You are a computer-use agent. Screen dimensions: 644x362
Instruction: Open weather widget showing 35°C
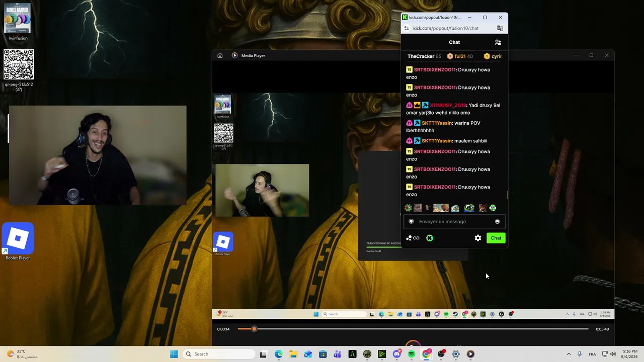[x=22, y=354]
